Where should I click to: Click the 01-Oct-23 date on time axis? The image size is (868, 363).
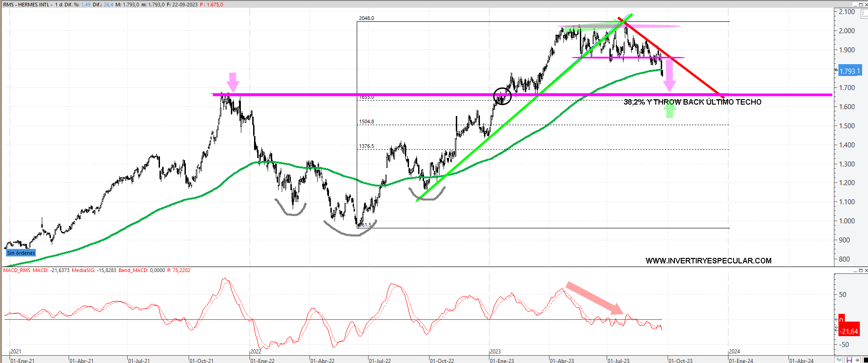(x=680, y=360)
